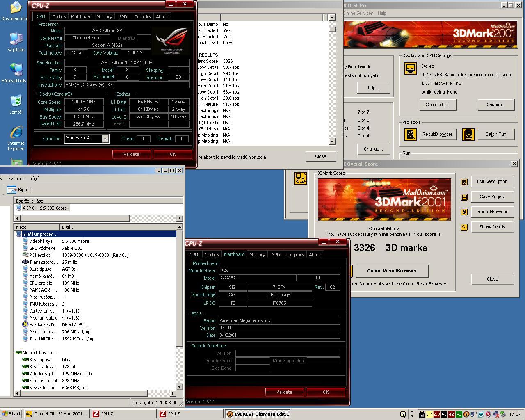
Task: Click the Save Project button
Action: pyautogui.click(x=492, y=196)
